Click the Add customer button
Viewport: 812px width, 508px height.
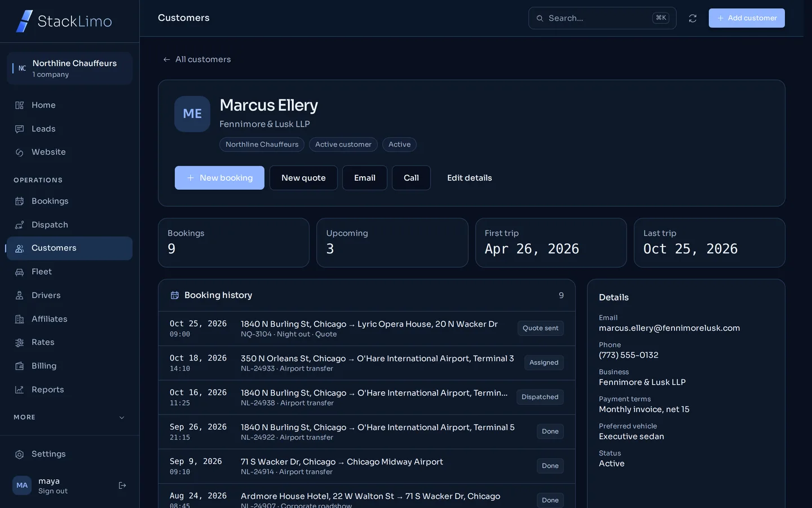tap(747, 18)
